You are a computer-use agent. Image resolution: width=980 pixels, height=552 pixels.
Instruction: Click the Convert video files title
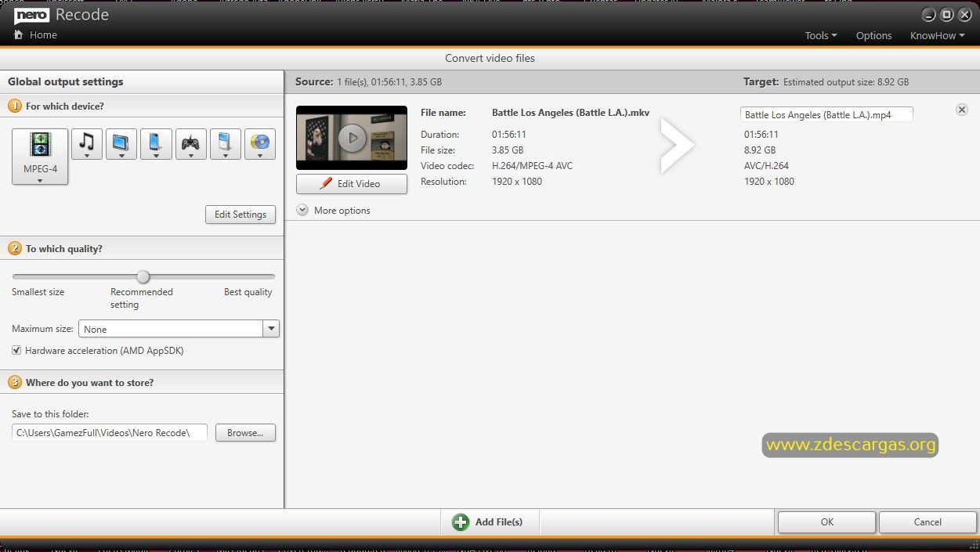coord(490,58)
